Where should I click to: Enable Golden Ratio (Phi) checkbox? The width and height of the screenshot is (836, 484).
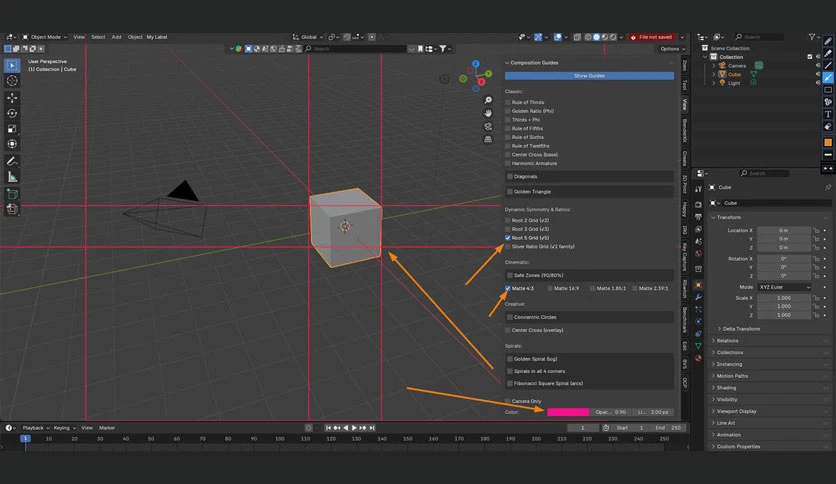point(508,111)
